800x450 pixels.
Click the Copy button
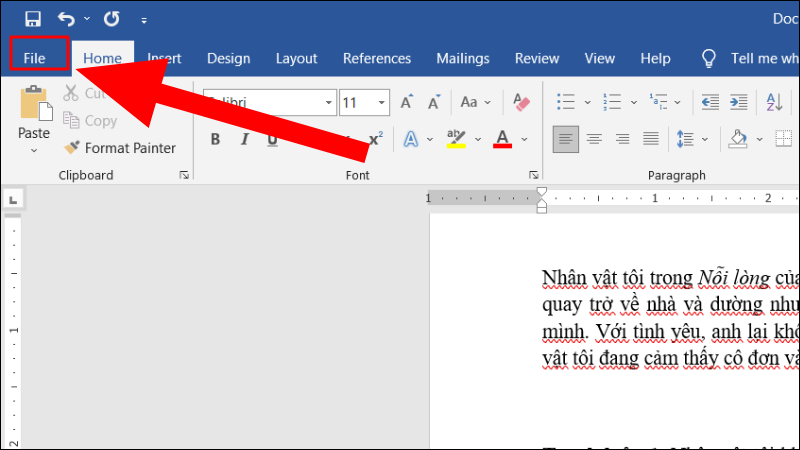tap(90, 120)
